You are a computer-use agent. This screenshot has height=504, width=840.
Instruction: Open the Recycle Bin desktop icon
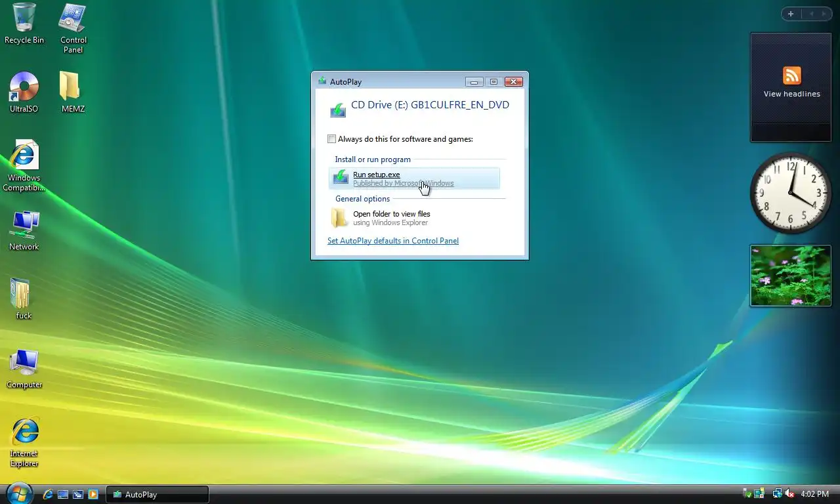coord(24,24)
